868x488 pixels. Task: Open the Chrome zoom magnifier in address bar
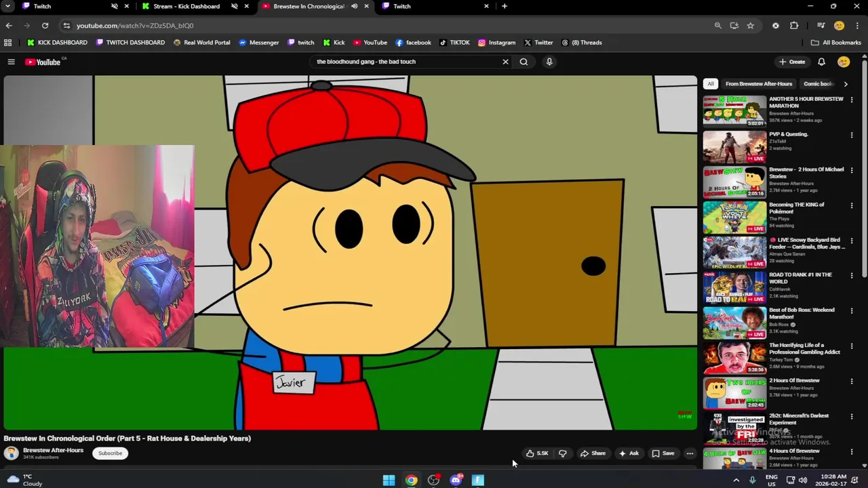717,26
